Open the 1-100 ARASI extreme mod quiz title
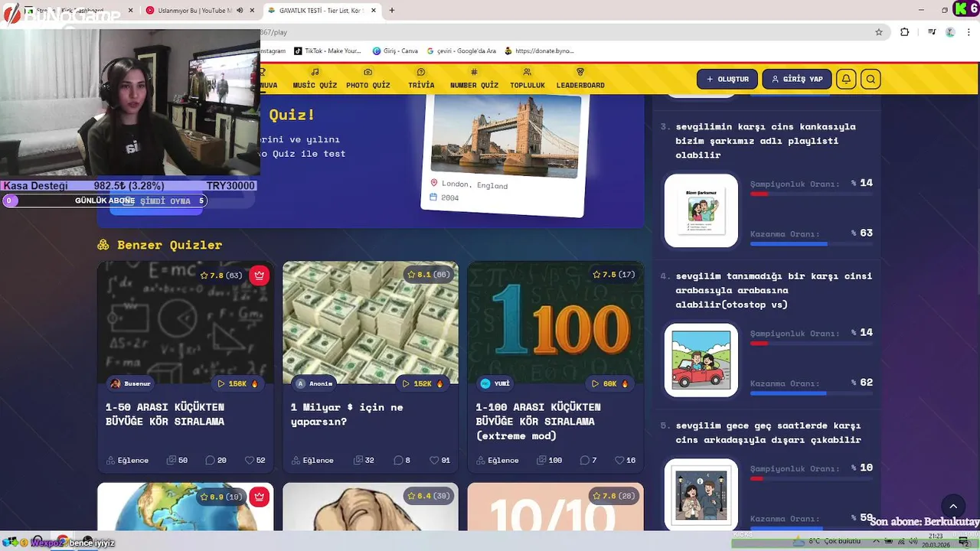The width and height of the screenshot is (980, 551). [538, 422]
